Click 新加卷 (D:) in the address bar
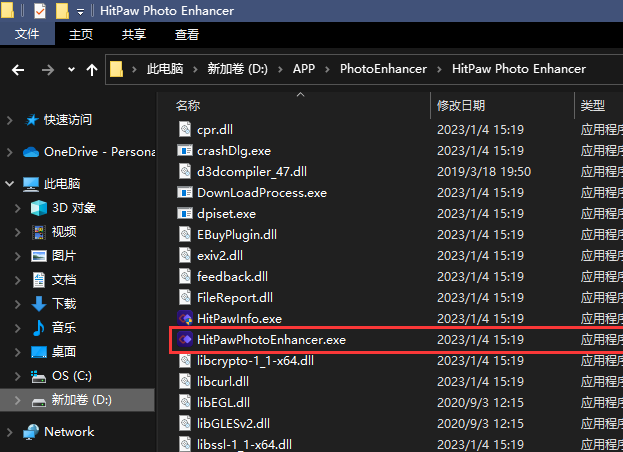Image resolution: width=623 pixels, height=452 pixels. (x=237, y=69)
